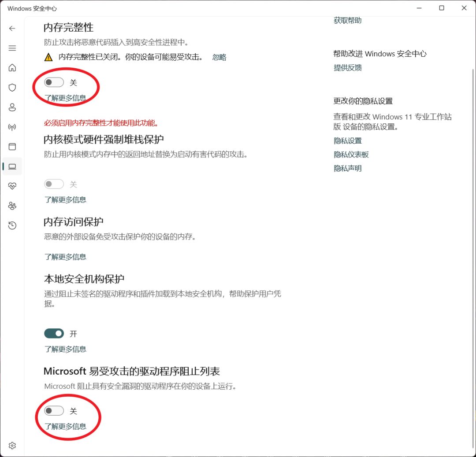Toggle 内核模式硬件强制堆栈保护 switch
Viewport: 476px width, 457px height.
click(x=54, y=184)
